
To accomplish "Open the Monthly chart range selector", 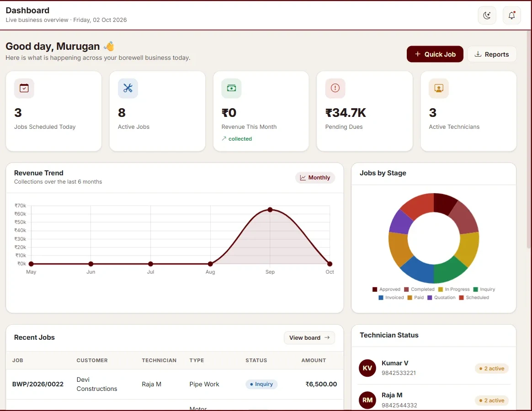I will click(x=315, y=178).
